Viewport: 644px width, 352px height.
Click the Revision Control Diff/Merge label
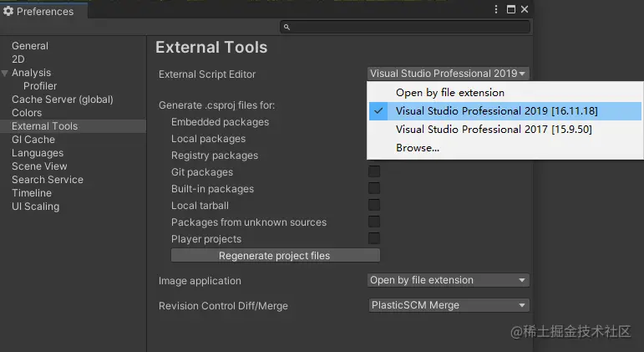(x=223, y=306)
